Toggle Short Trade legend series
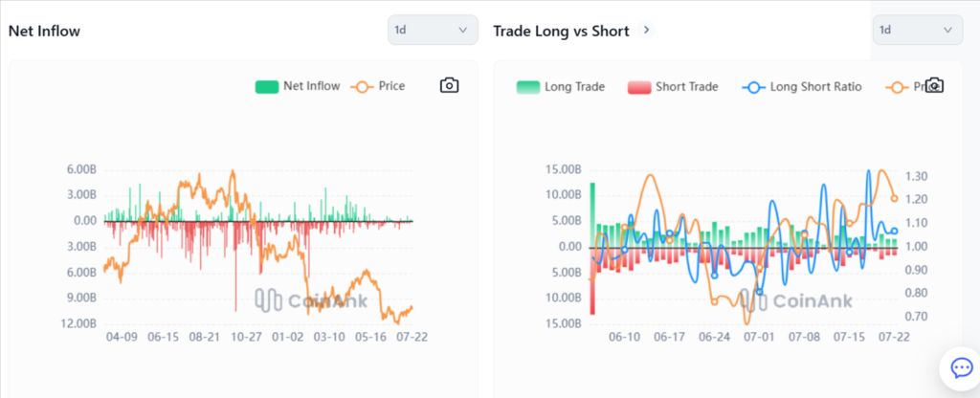This screenshot has width=980, height=398. pos(673,87)
